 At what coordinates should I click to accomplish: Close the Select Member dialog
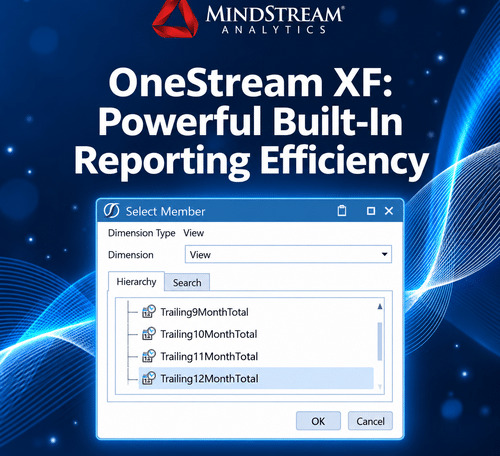(x=389, y=211)
